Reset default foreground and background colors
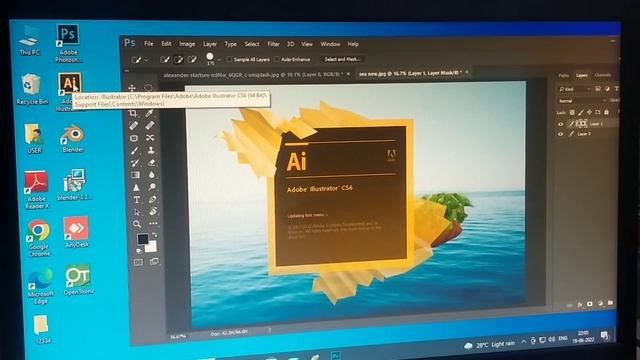Image resolution: width=640 pixels, height=360 pixels. click(139, 251)
